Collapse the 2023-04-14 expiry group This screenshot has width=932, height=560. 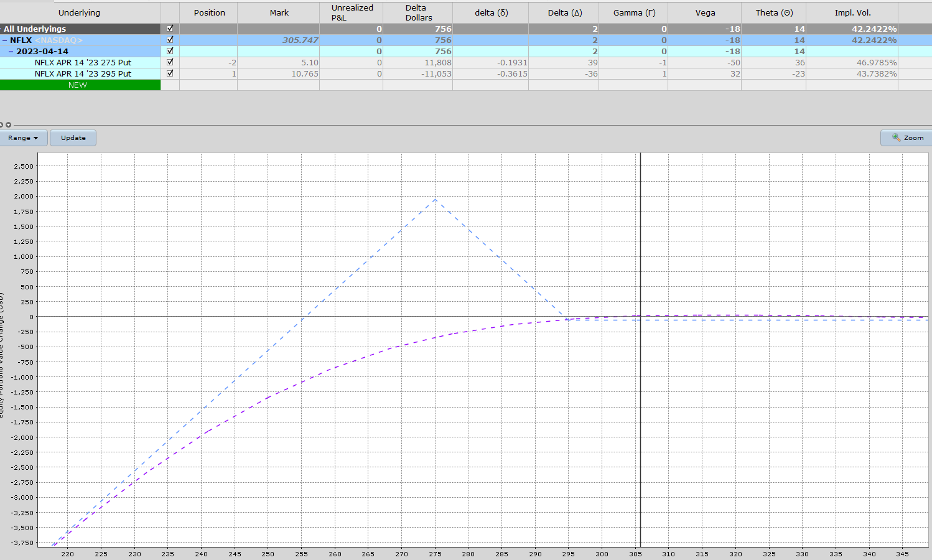11,52
